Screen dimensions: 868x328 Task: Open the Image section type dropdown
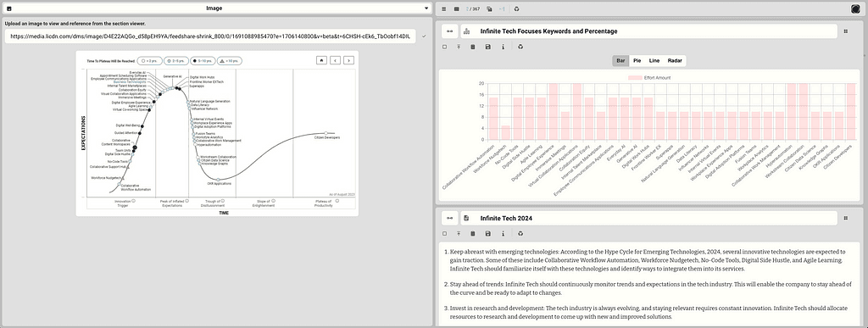point(216,8)
